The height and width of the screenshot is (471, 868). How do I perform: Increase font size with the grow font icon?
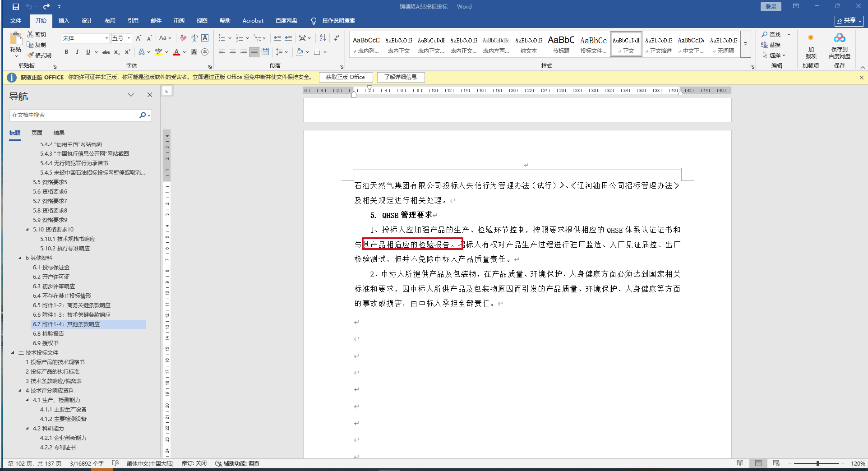click(139, 38)
